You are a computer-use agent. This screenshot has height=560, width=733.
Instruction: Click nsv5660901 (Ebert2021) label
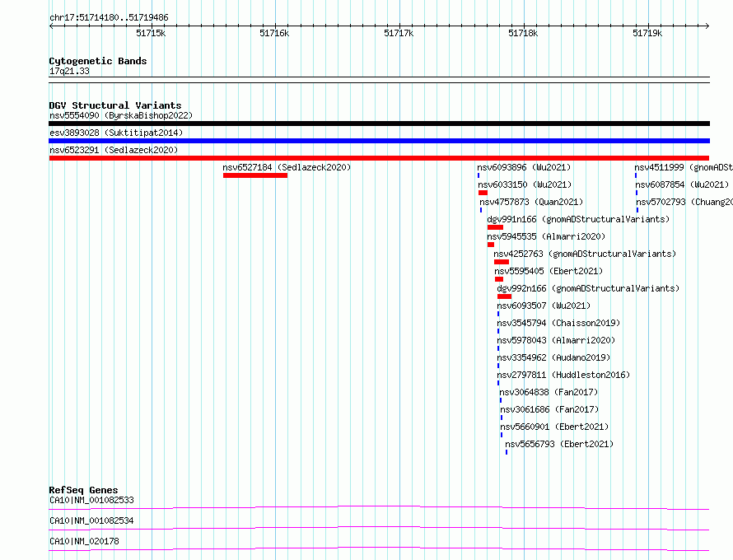click(554, 427)
